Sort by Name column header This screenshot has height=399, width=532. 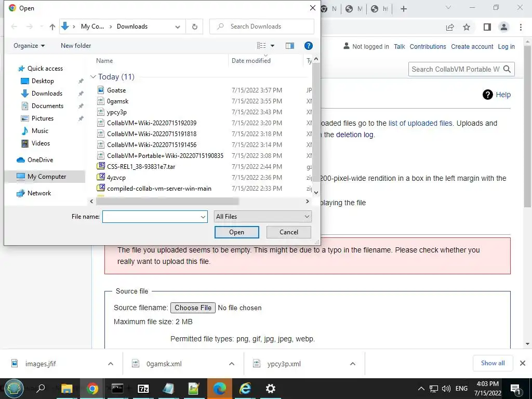point(104,61)
